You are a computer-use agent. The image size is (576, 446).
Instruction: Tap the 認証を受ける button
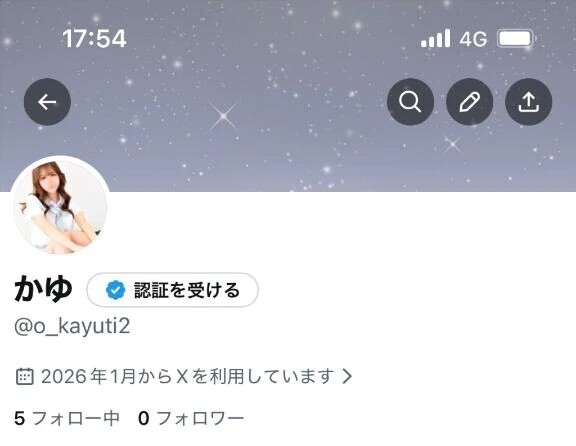click(x=172, y=290)
